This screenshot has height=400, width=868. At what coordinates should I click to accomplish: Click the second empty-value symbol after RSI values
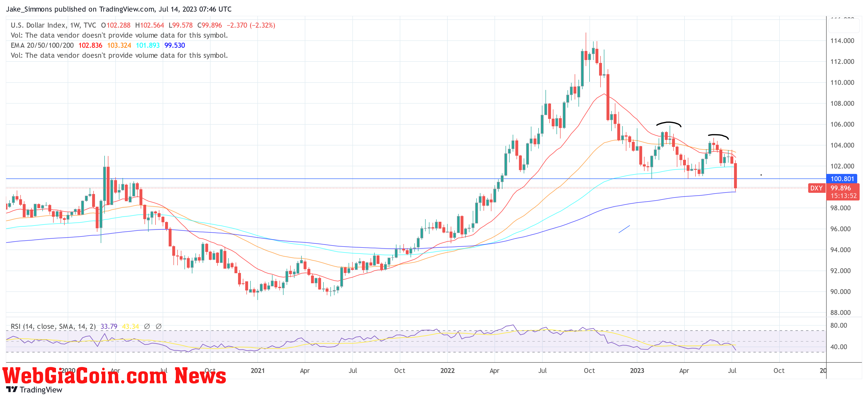click(x=159, y=326)
